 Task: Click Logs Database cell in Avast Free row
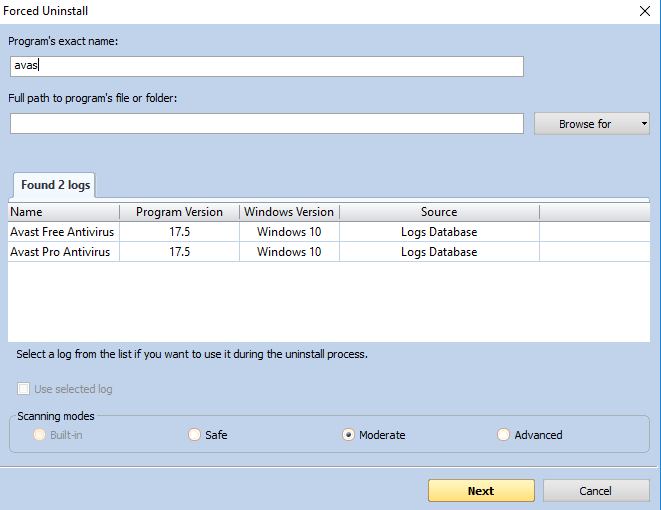(439, 232)
